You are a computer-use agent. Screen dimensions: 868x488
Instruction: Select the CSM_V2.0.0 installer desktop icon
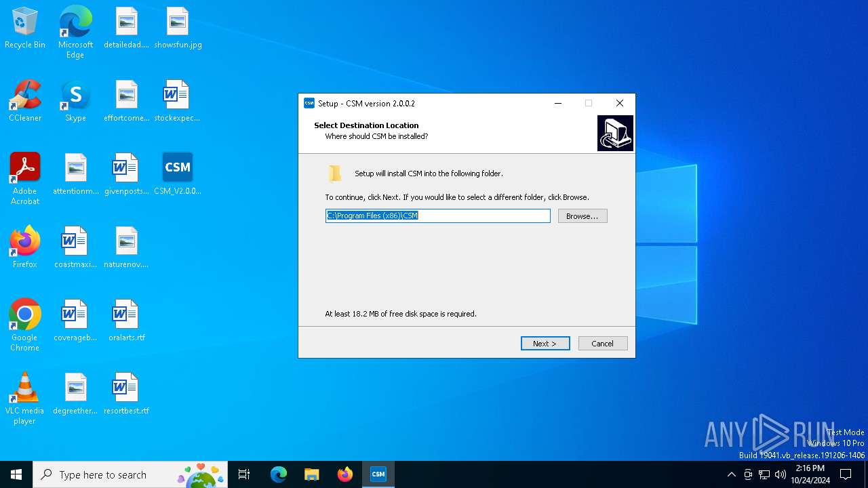(x=178, y=174)
